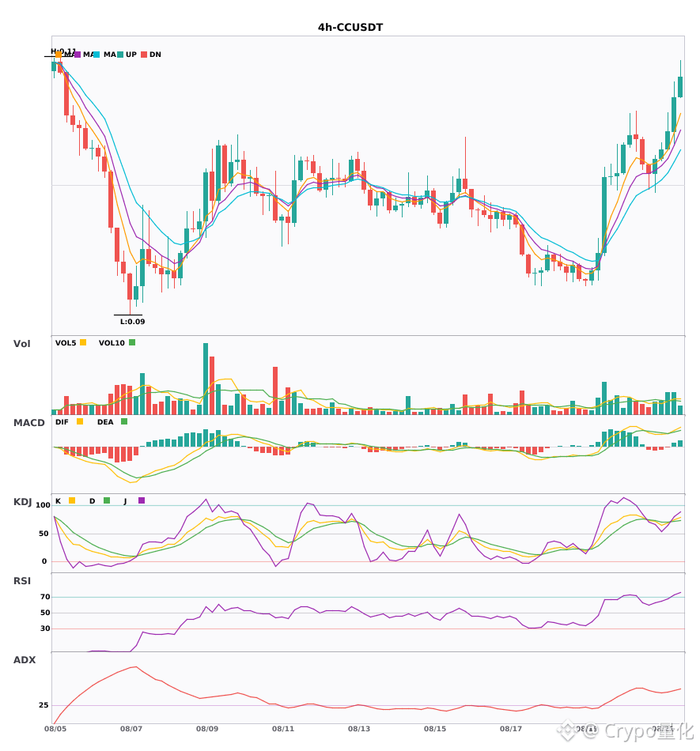Click the VOL5 legend text

(x=66, y=343)
